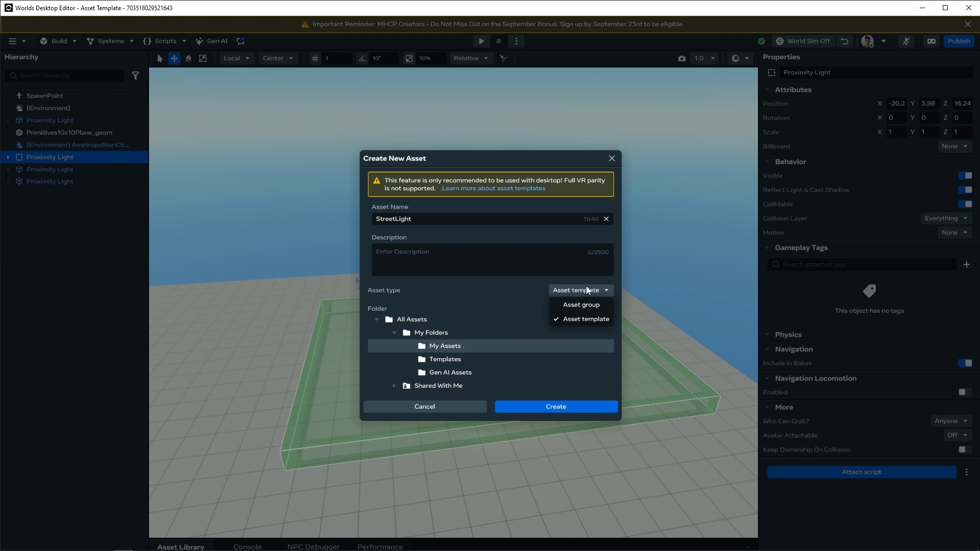Open Learn more about asset templates link
The image size is (980, 551).
point(493,188)
